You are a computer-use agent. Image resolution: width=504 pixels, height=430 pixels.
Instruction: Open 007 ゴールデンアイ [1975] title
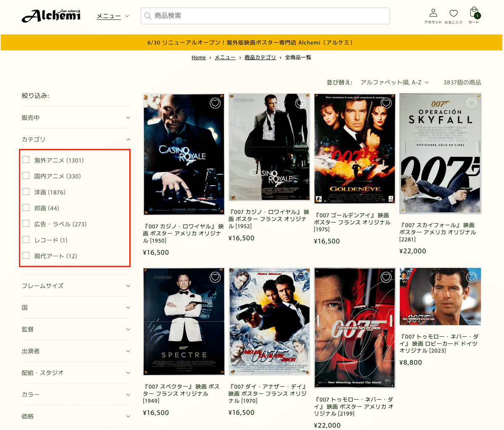354,222
